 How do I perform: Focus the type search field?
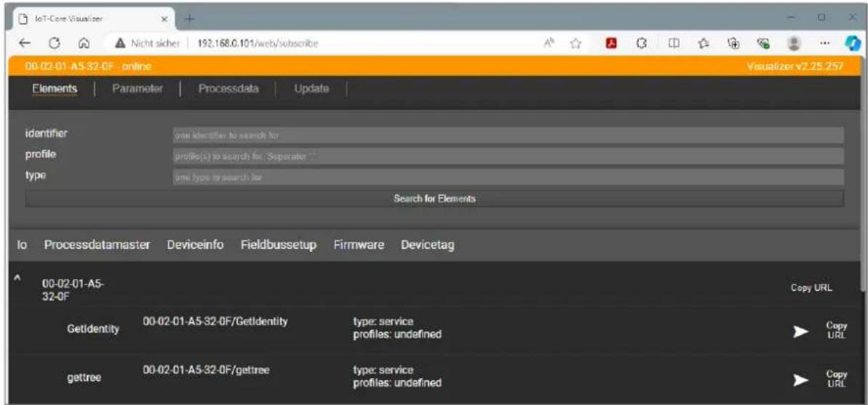(508, 177)
